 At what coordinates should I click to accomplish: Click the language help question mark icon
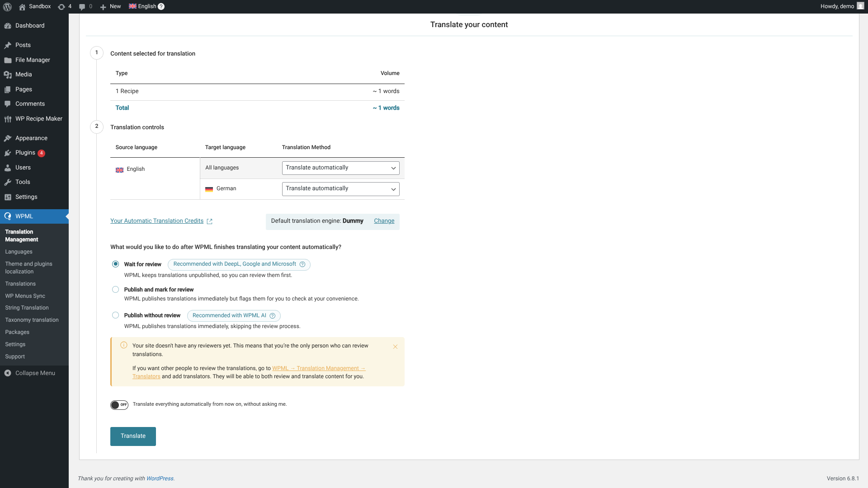click(x=161, y=7)
